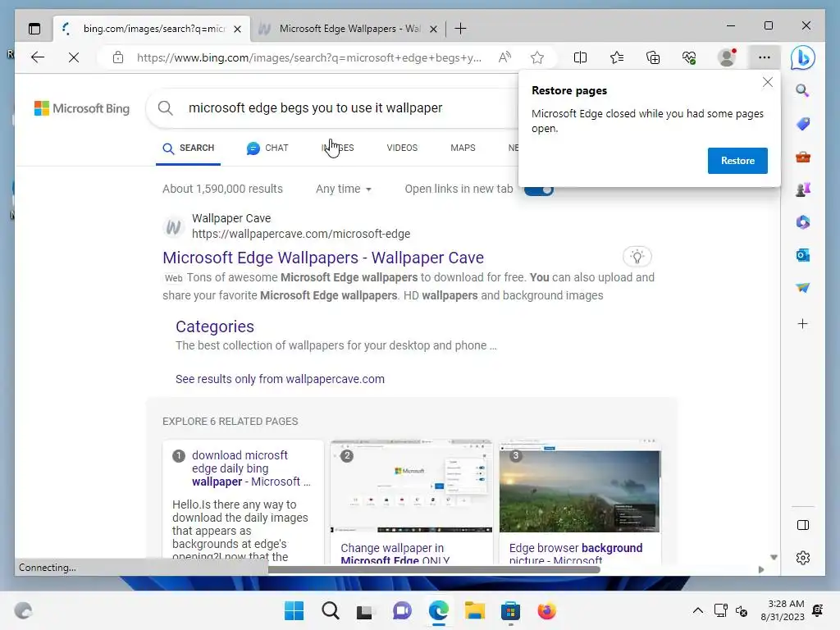Close the Microsoft Edge Wallpapers tab

(x=433, y=29)
